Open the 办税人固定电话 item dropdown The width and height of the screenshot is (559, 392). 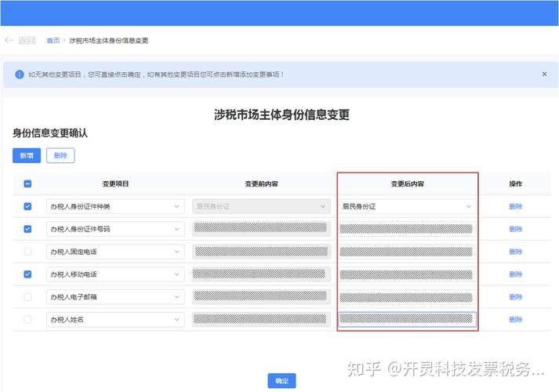115,252
